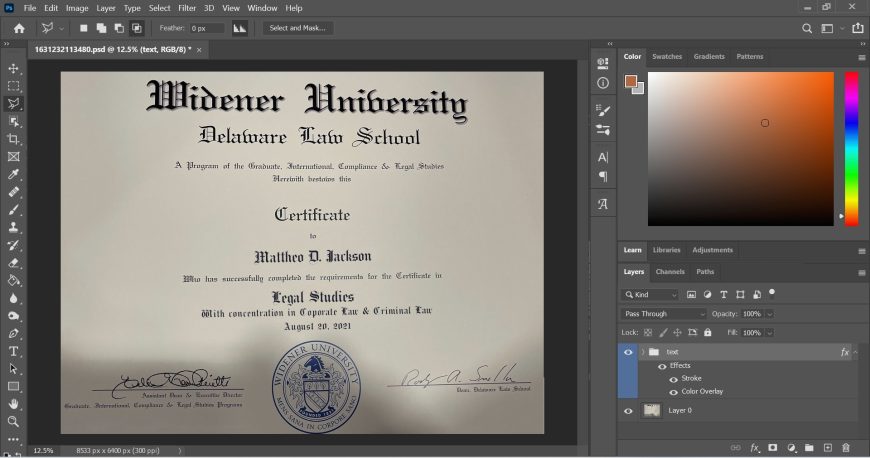Open the Paragraph panel icon
The image size is (870, 458).
(603, 177)
